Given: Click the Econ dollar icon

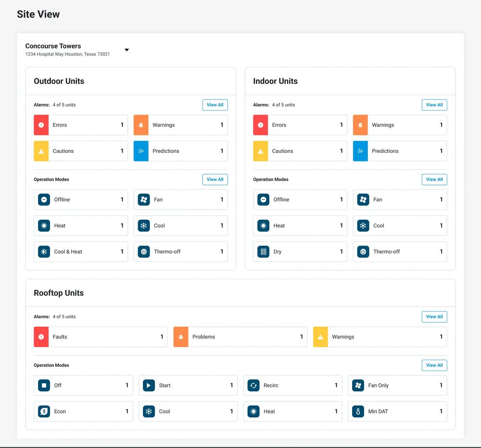Looking at the screenshot, I should tap(44, 411).
